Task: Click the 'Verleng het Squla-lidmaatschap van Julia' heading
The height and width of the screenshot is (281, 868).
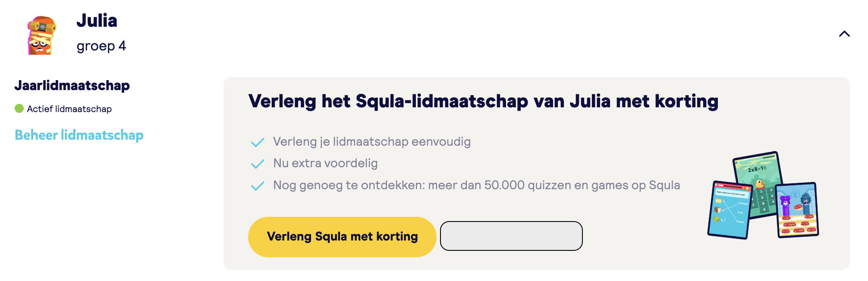Action: pyautogui.click(x=483, y=101)
